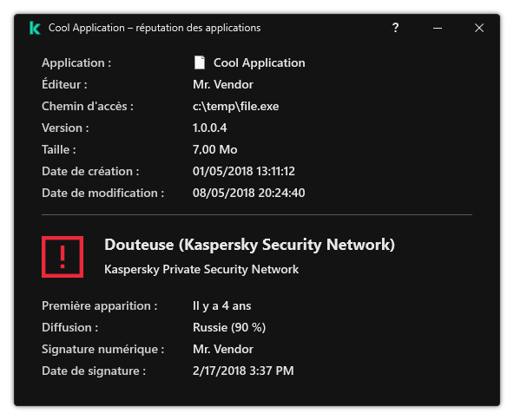Click the 'Date de modification :' label
The image size is (514, 420).
pos(103,193)
